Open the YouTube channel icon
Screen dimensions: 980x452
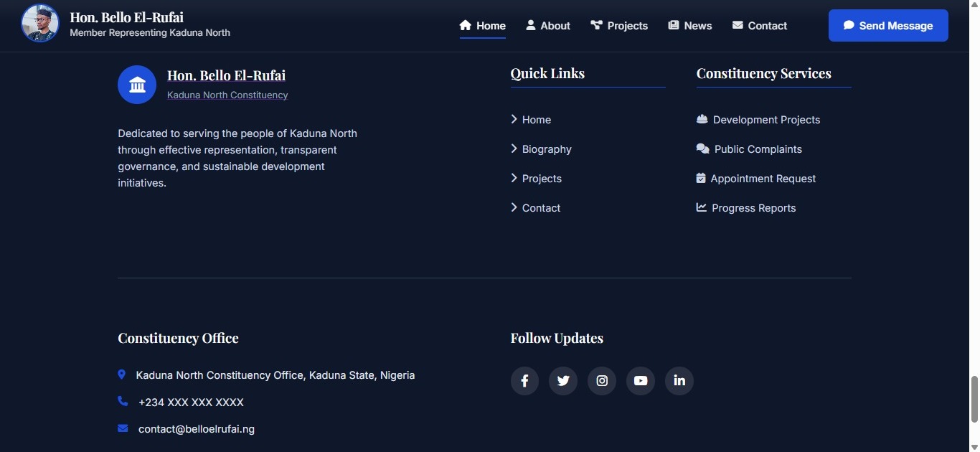(x=641, y=381)
